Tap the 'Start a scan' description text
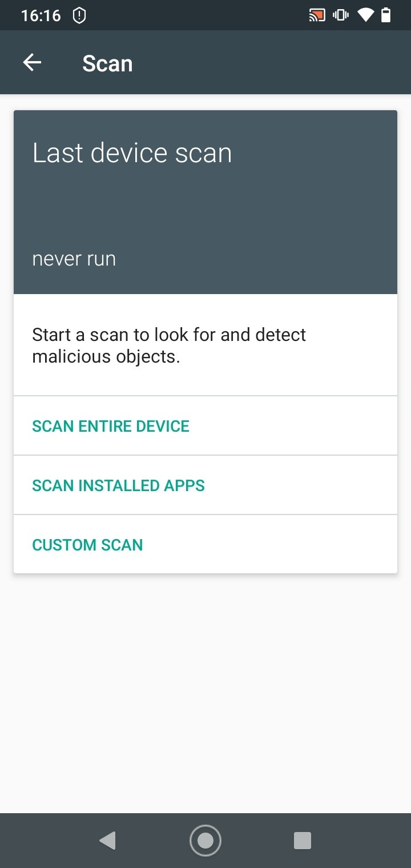411x868 pixels. [x=169, y=345]
